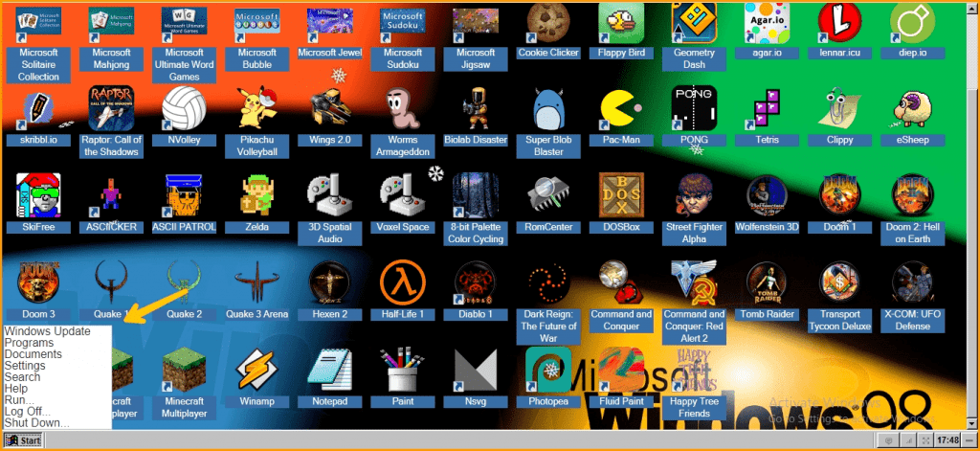Select the Tetris blocks icon
This screenshot has height=451, width=980.
767,108
